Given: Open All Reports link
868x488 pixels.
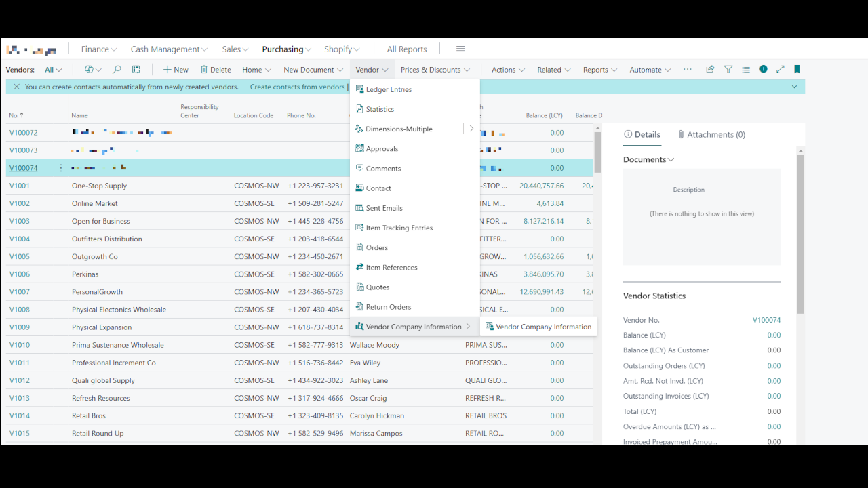Looking at the screenshot, I should click(x=407, y=49).
